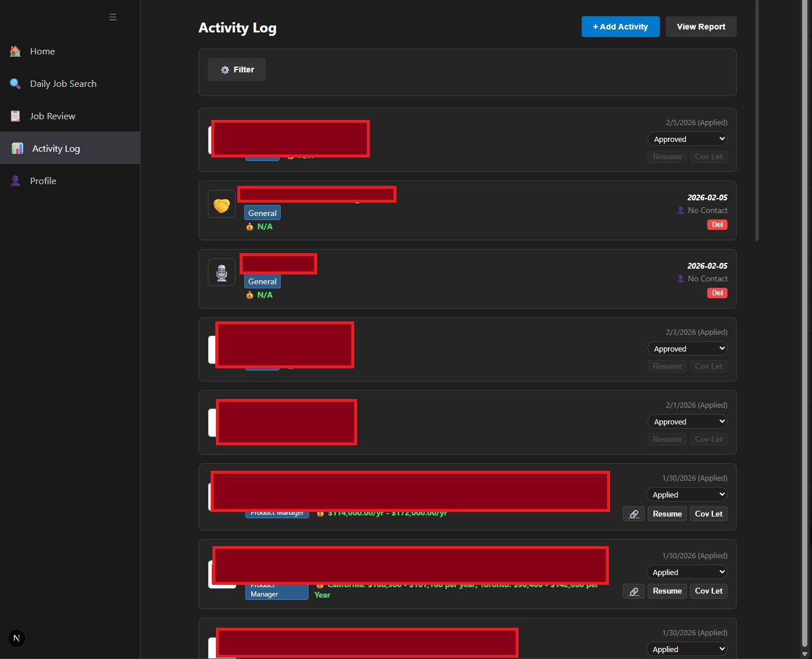Open the Filter options button
Image resolution: width=812 pixels, height=659 pixels.
[237, 69]
